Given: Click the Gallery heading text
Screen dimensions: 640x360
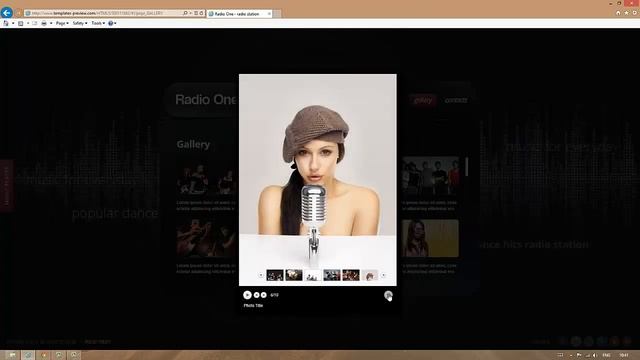Looking at the screenshot, I should 193,144.
